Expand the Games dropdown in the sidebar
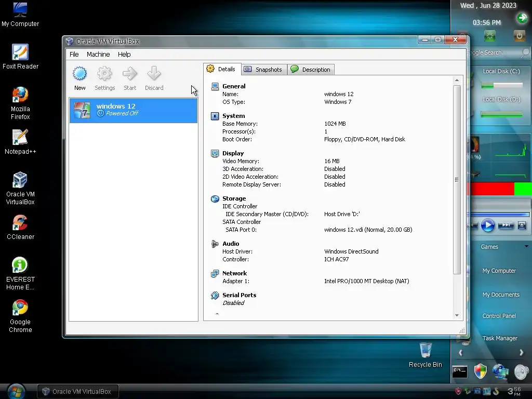Viewport: 532px width, 399px height. tap(527, 247)
